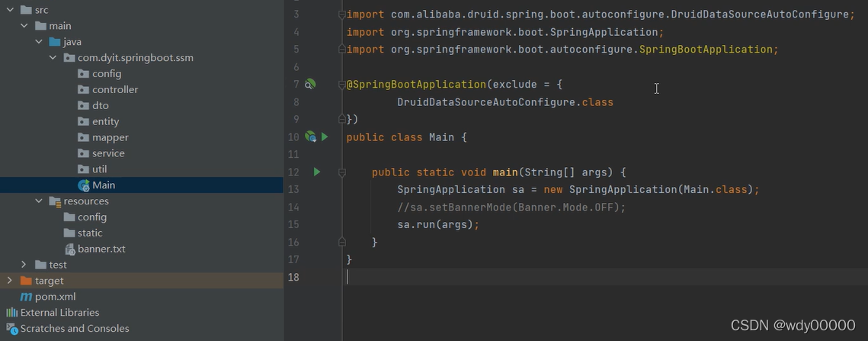This screenshot has width=868, height=341.
Task: Click 'public class Main' declaration text
Action: tap(400, 137)
